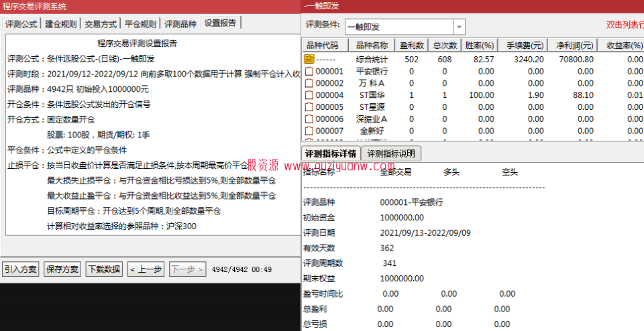Open the 平仓规则 tab
This screenshot has height=331, width=644.
click(140, 24)
